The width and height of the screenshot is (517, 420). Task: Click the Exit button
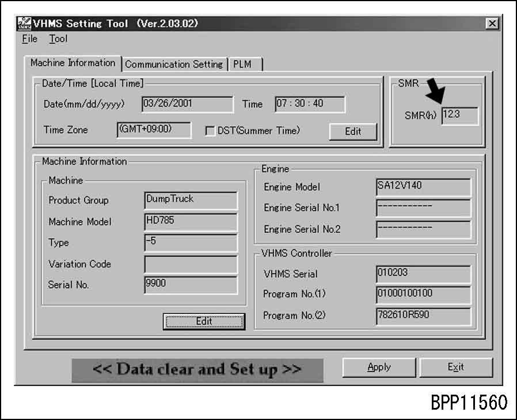[457, 367]
